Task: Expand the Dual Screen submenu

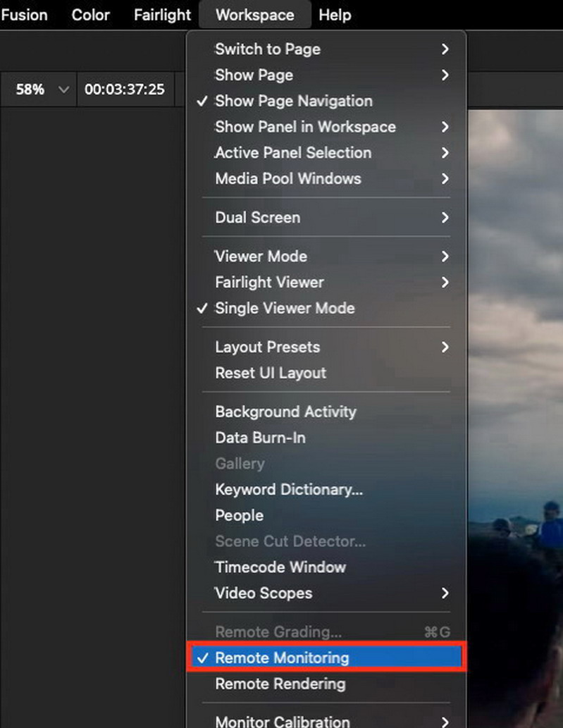Action: pyautogui.click(x=326, y=217)
